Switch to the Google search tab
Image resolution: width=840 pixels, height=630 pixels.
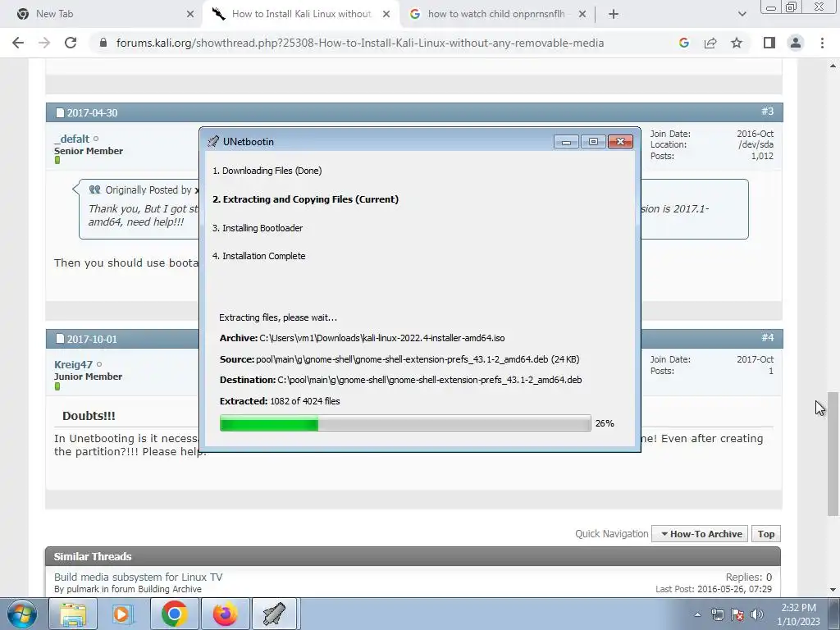pos(496,14)
